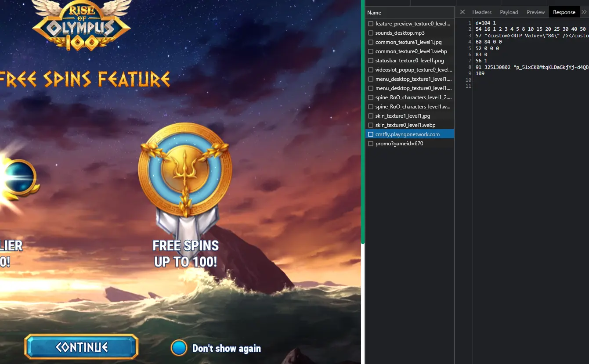Close the request details panel
This screenshot has width=589, height=364.
(x=462, y=12)
